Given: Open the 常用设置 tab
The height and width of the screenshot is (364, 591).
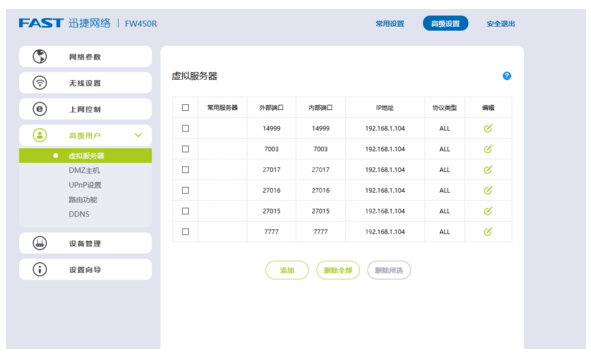Looking at the screenshot, I should (x=390, y=24).
